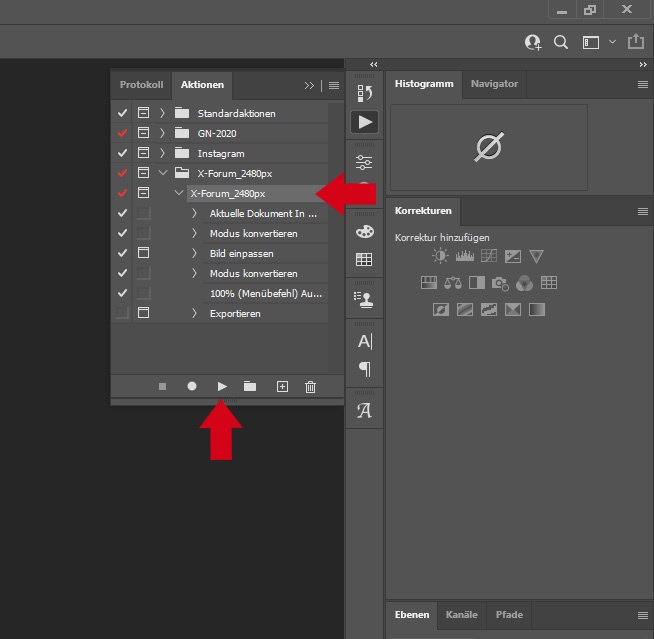This screenshot has height=639, width=654.
Task: Click the Record action button
Action: [x=192, y=386]
